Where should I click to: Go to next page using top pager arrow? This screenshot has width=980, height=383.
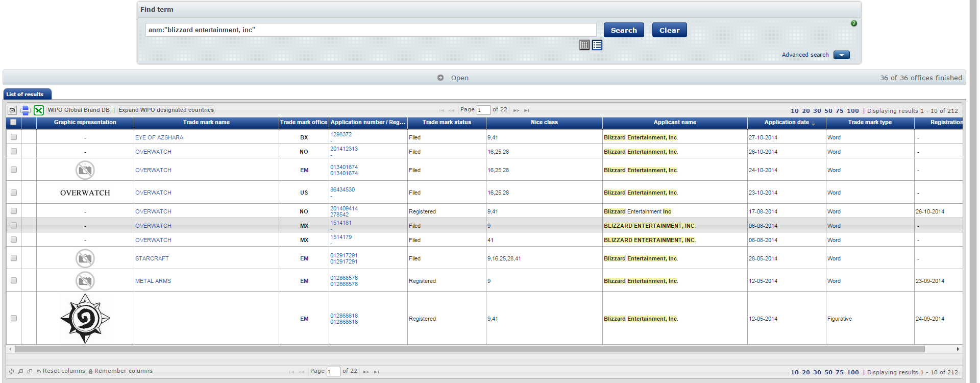tap(516, 110)
